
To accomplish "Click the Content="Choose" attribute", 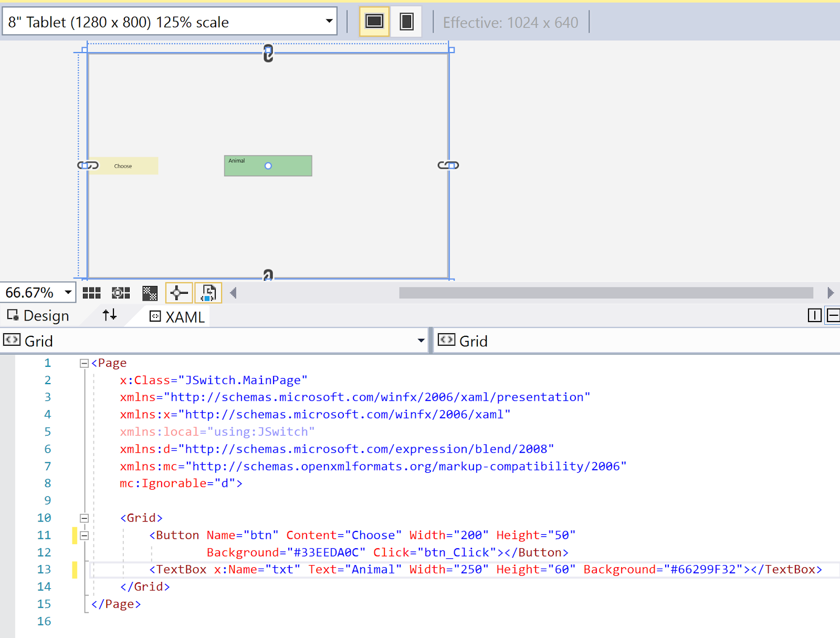I will 344,535.
